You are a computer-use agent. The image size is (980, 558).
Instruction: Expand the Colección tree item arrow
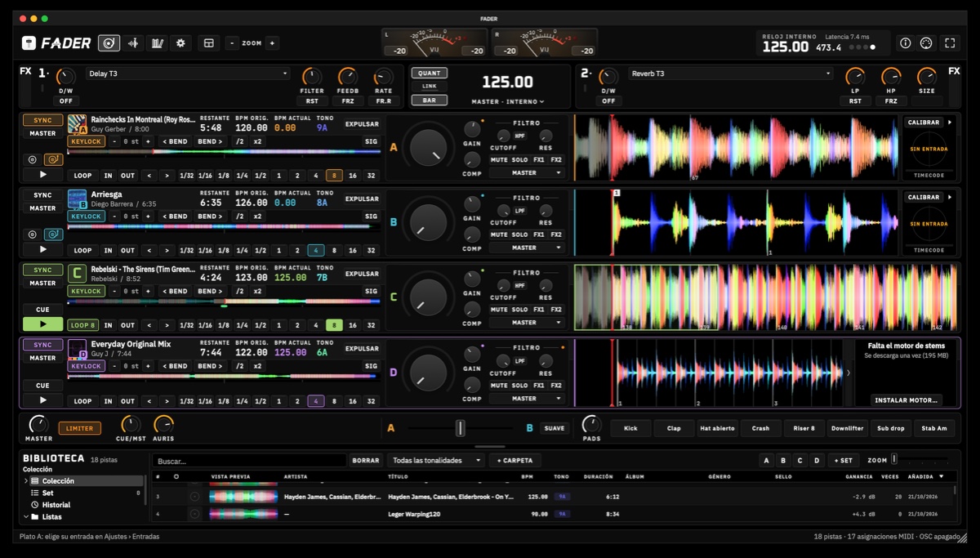[26, 481]
